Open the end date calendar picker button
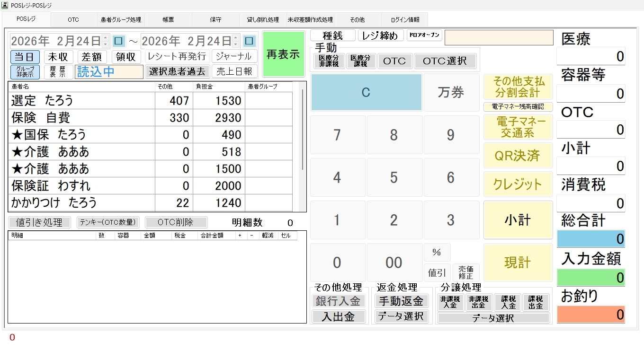Screen dimensions: 644x350 tap(249, 41)
